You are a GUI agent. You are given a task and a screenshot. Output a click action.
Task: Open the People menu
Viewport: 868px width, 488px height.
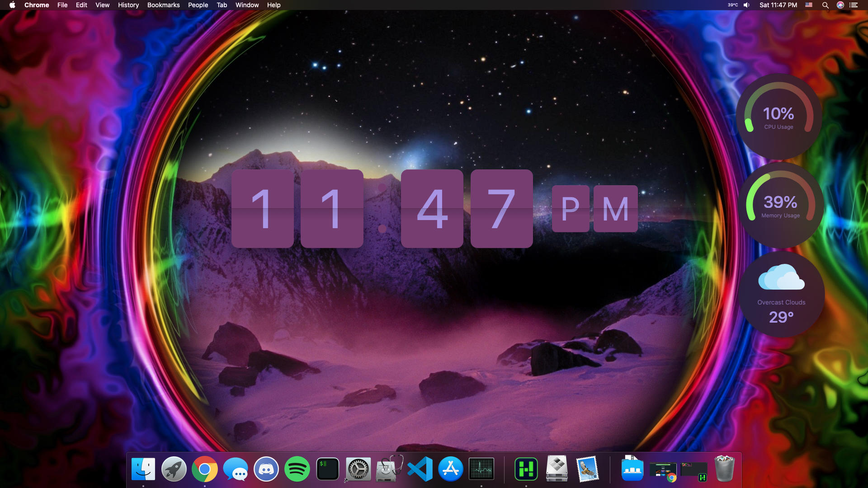pos(198,5)
